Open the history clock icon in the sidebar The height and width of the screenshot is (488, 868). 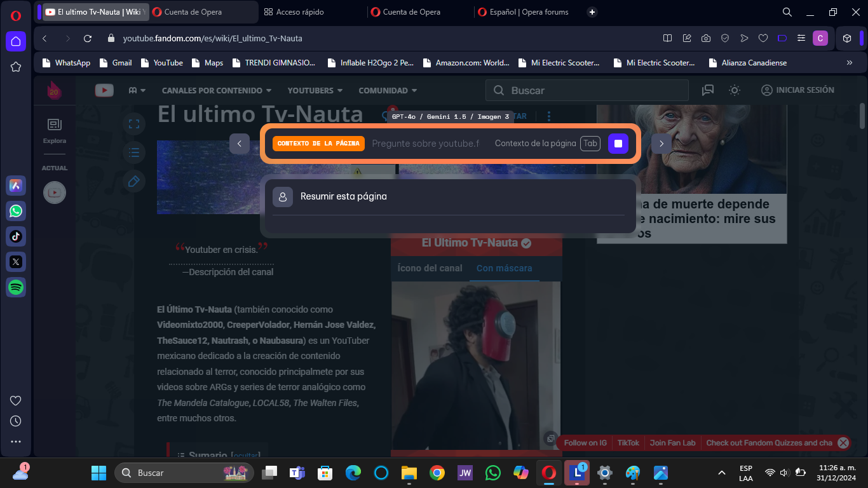(16, 421)
